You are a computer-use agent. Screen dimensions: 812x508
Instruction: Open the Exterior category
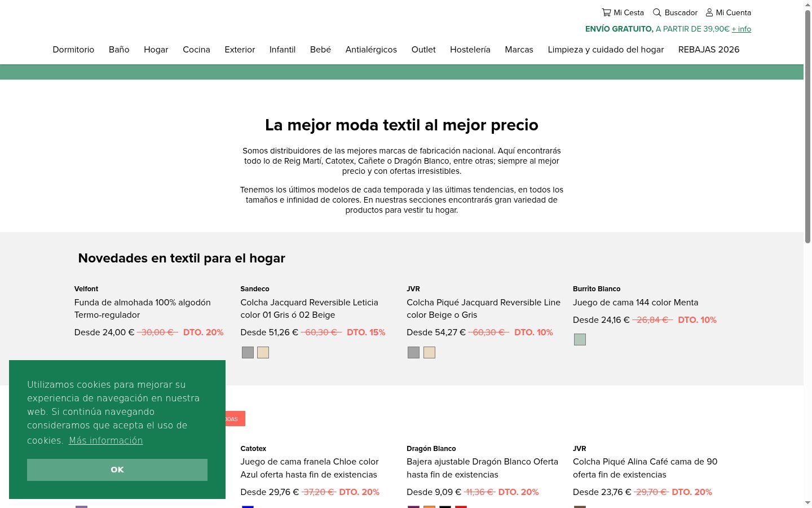[240, 50]
